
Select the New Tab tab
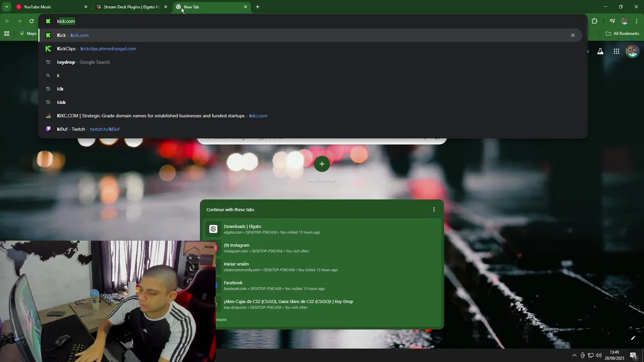212,7
